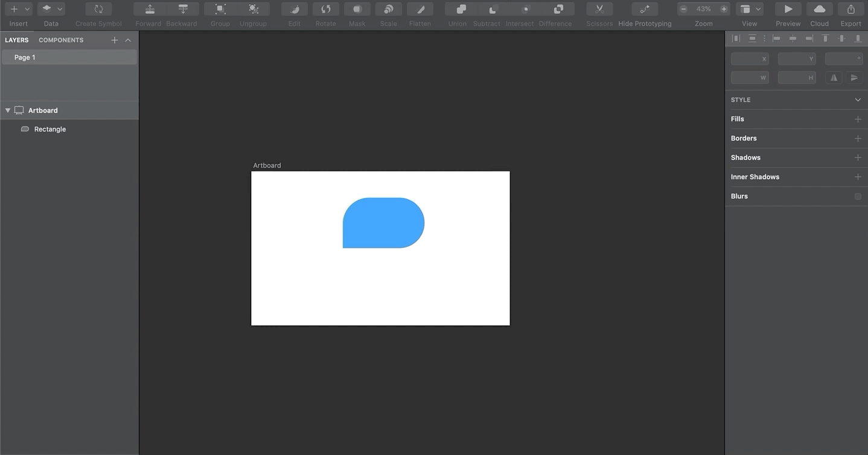Select the Layers tab in the sidebar
This screenshot has height=455, width=868.
pos(16,40)
